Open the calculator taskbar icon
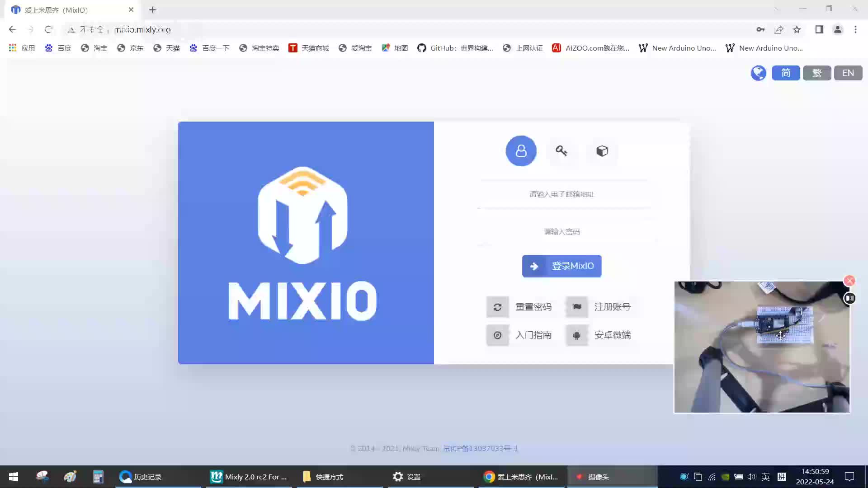 [98, 477]
